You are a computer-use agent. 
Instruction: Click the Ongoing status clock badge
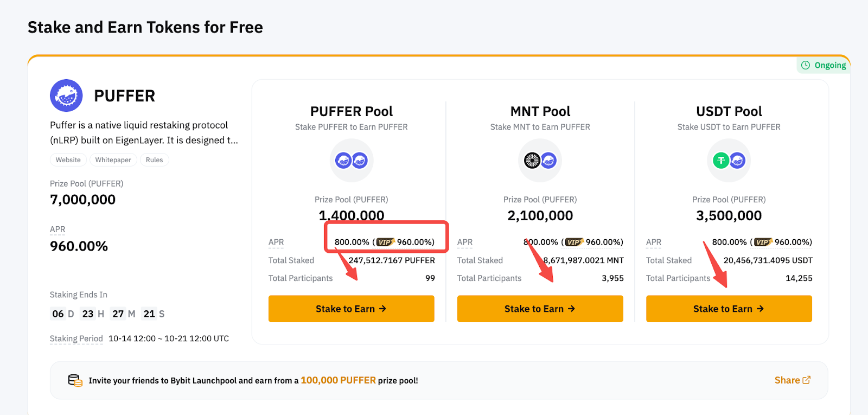click(x=824, y=65)
